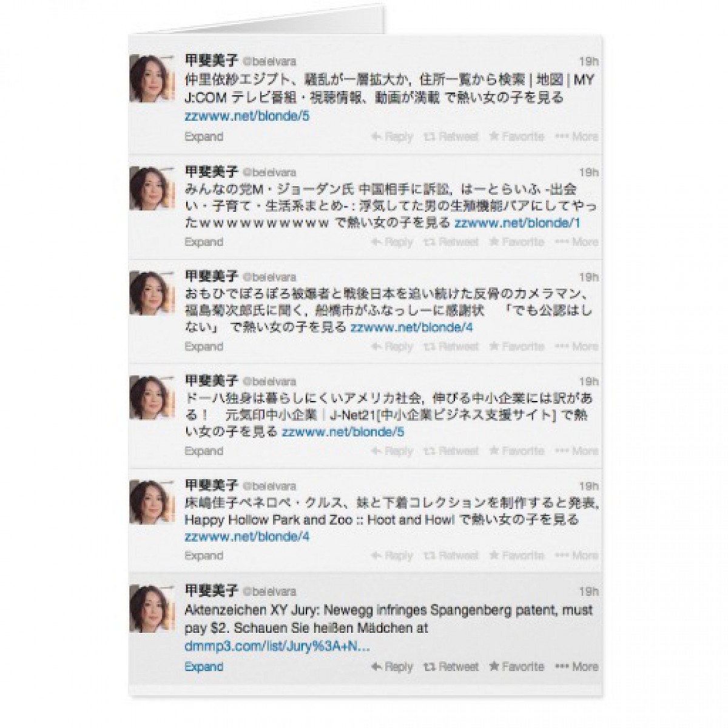Reply to the first tweet about Egypt
Viewport: 728px width, 728px height.
(x=392, y=137)
